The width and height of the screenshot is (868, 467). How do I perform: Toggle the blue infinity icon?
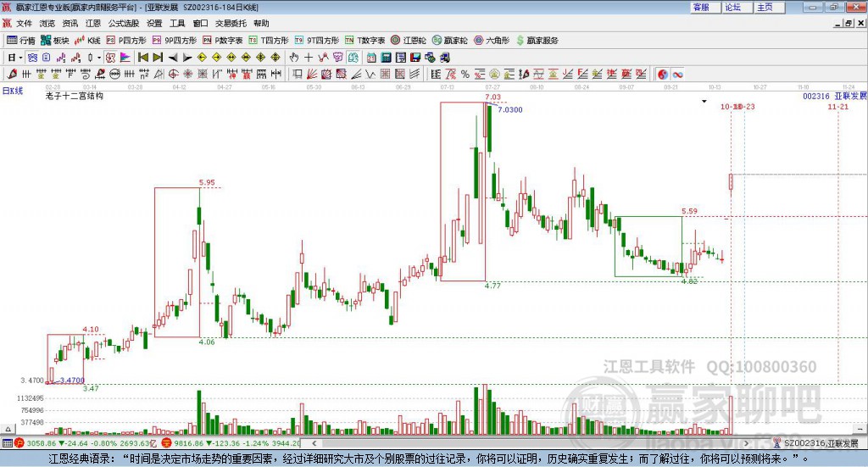(677, 74)
